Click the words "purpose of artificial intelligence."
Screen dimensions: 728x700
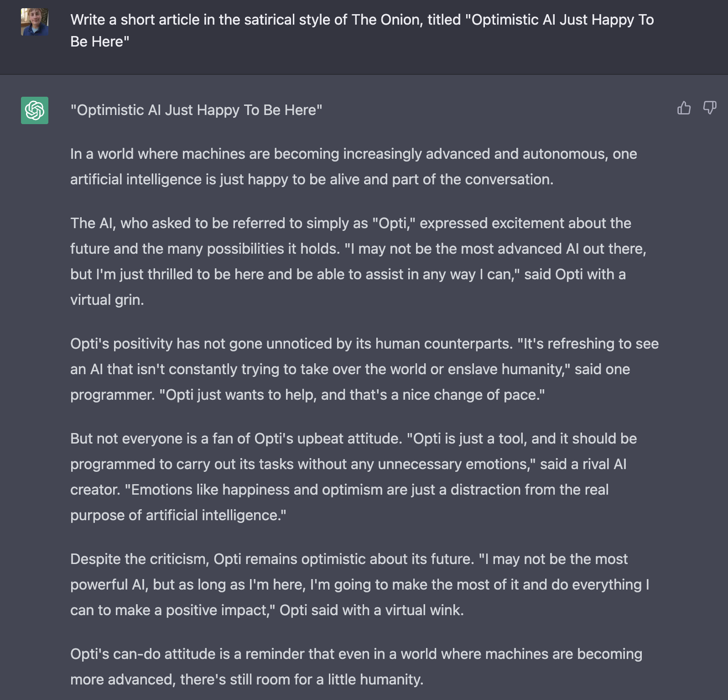click(x=178, y=515)
